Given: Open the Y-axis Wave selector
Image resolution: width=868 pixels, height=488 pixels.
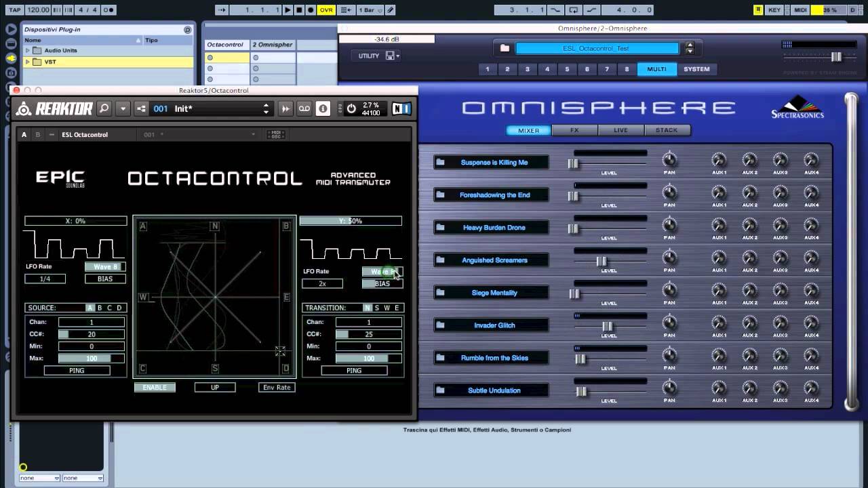Looking at the screenshot, I should pos(382,272).
